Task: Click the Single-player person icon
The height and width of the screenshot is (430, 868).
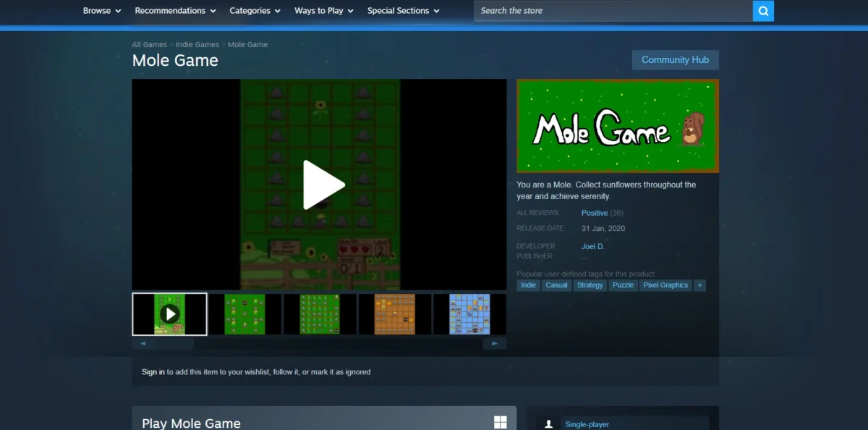Action: tap(549, 424)
